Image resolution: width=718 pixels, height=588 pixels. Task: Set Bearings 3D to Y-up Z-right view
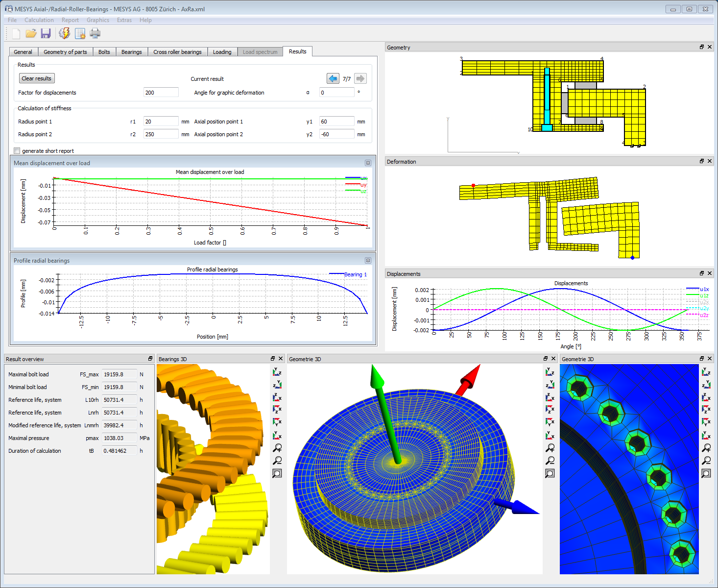click(277, 372)
